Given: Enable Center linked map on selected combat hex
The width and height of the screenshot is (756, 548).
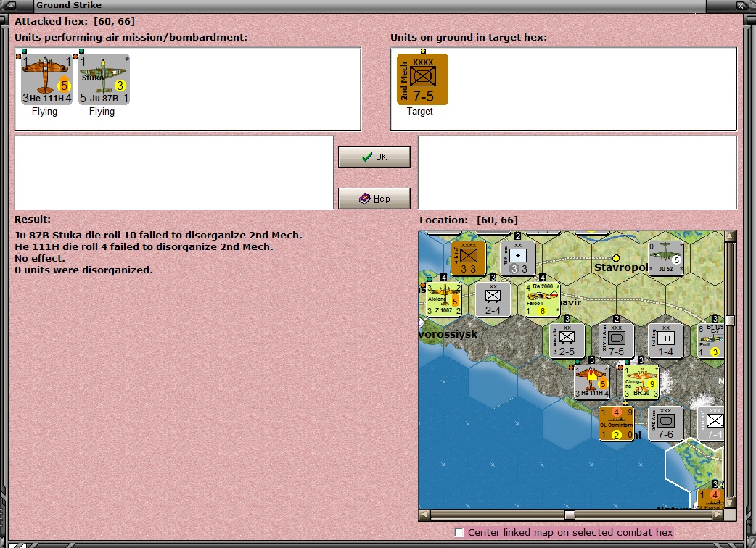Looking at the screenshot, I should point(459,532).
